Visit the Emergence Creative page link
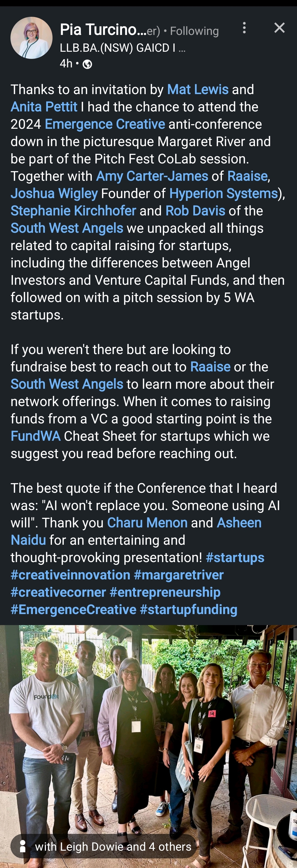The image size is (297, 868). tap(105, 124)
